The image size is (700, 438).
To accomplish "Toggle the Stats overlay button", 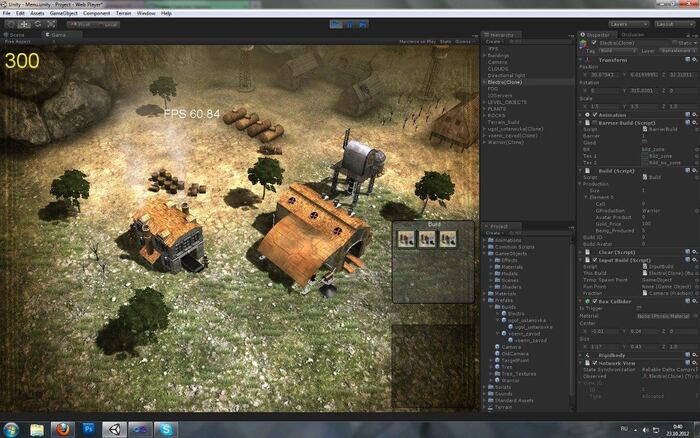I will [x=446, y=42].
